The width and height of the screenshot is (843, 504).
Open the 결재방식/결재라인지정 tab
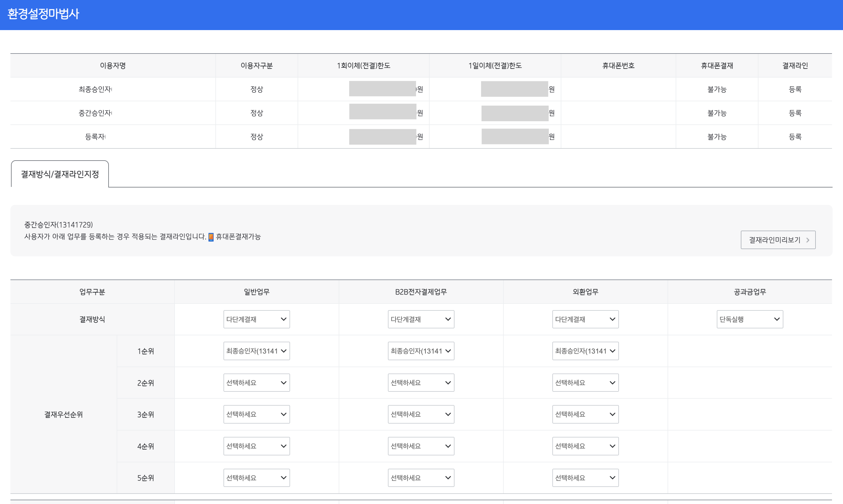tap(60, 174)
